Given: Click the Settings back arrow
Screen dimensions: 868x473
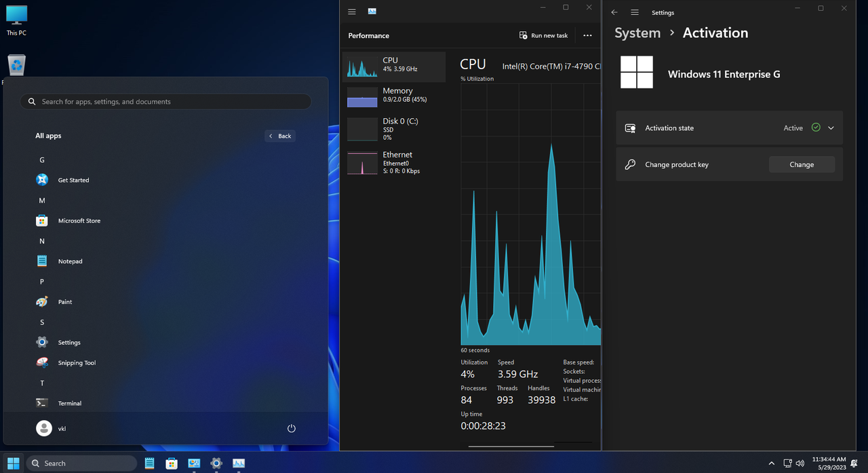Looking at the screenshot, I should (x=614, y=12).
